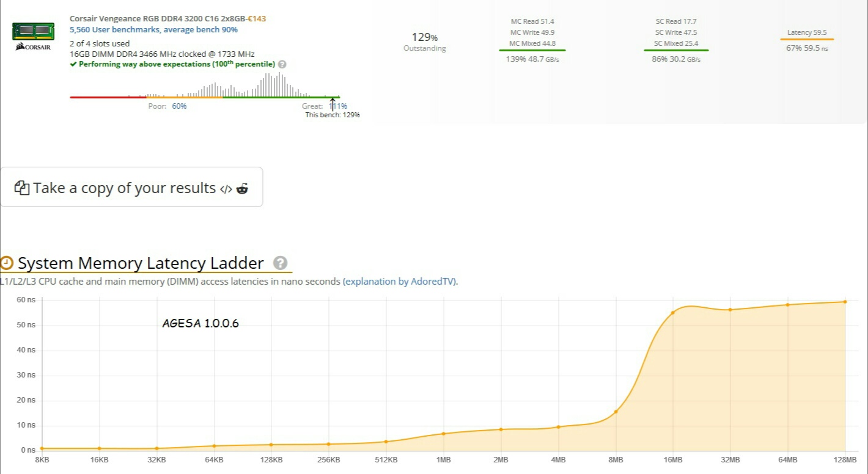Image resolution: width=868 pixels, height=474 pixels.
Task: Click the 16MB data point on chart
Action: (x=673, y=313)
